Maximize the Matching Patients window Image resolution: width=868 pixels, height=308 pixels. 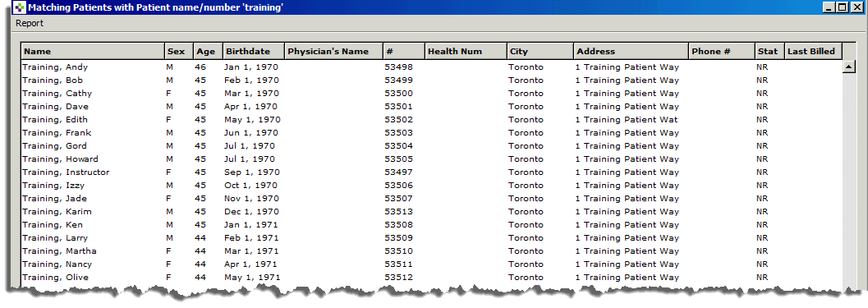(842, 7)
